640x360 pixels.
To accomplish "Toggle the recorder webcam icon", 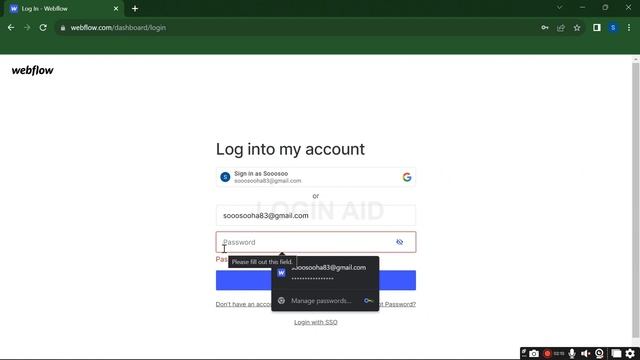I will pyautogui.click(x=599, y=353).
